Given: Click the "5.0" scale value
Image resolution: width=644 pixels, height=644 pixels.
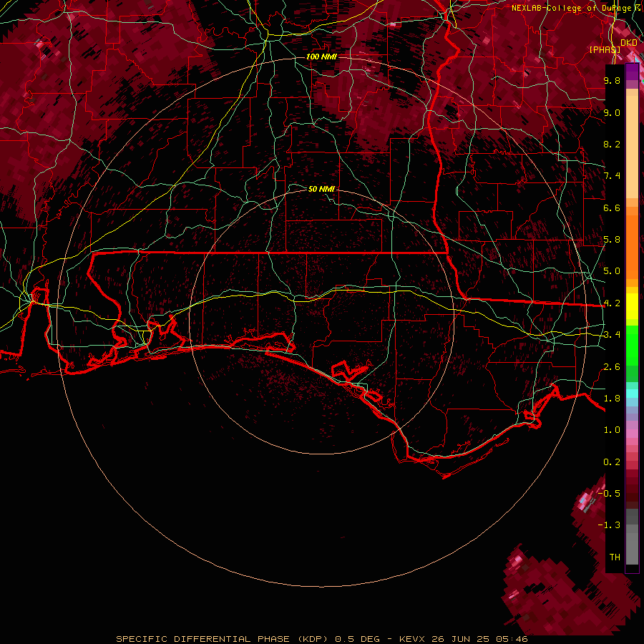Looking at the screenshot, I should (612, 271).
